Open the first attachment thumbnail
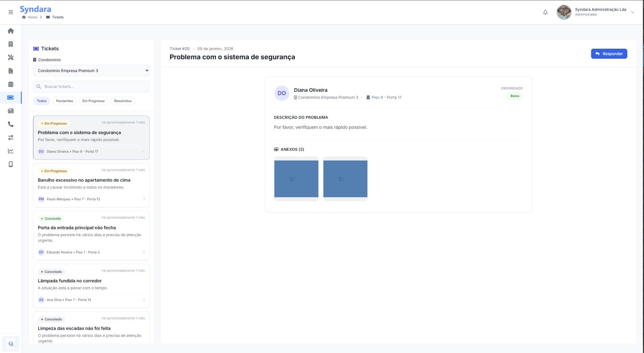Viewport: 644px width, 353px height. [x=296, y=179]
